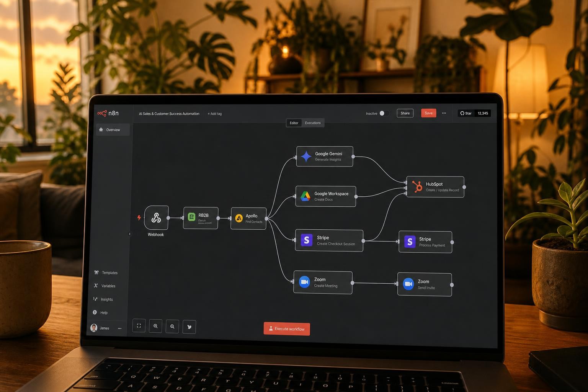Click the Zoom Send Invite output connector
Viewport: 588px width, 392px height.
(452, 285)
